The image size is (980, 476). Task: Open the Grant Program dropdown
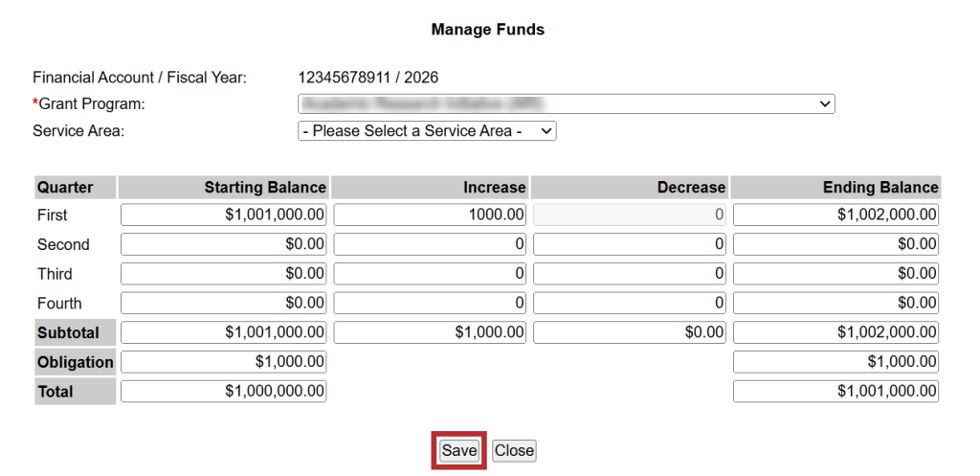pos(567,103)
